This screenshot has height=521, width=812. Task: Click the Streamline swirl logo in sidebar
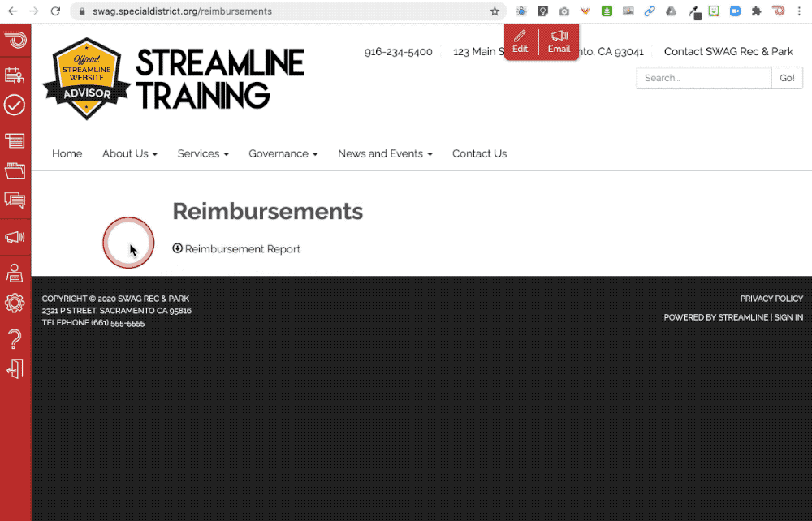coord(15,40)
